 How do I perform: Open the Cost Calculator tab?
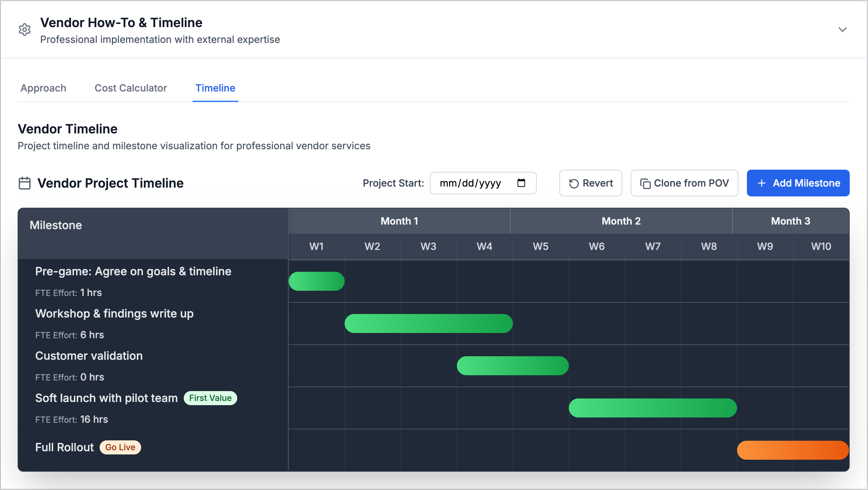pos(131,88)
